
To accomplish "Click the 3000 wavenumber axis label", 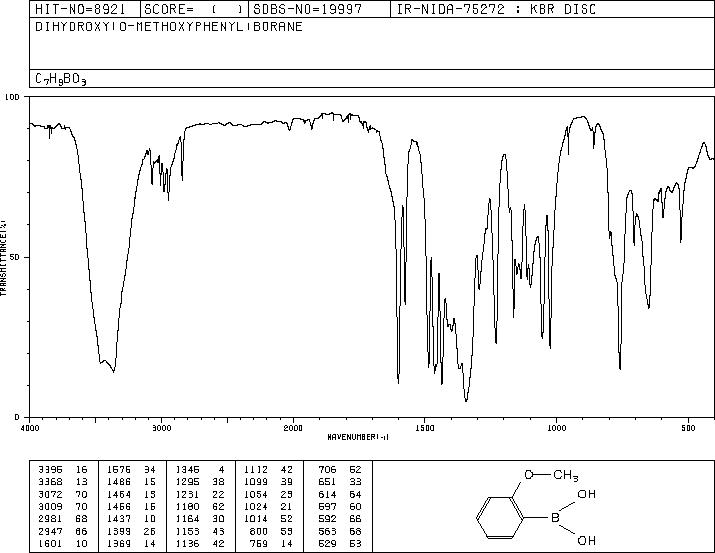I will (161, 428).
